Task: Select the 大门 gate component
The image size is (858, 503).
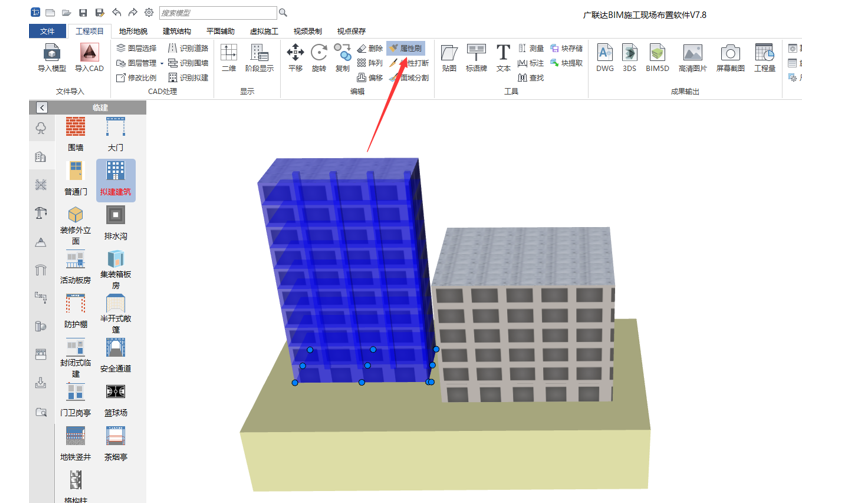Action: coord(115,134)
